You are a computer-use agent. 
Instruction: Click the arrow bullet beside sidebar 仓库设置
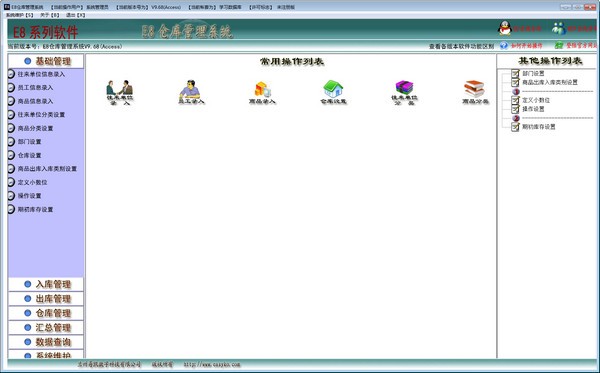pyautogui.click(x=11, y=155)
